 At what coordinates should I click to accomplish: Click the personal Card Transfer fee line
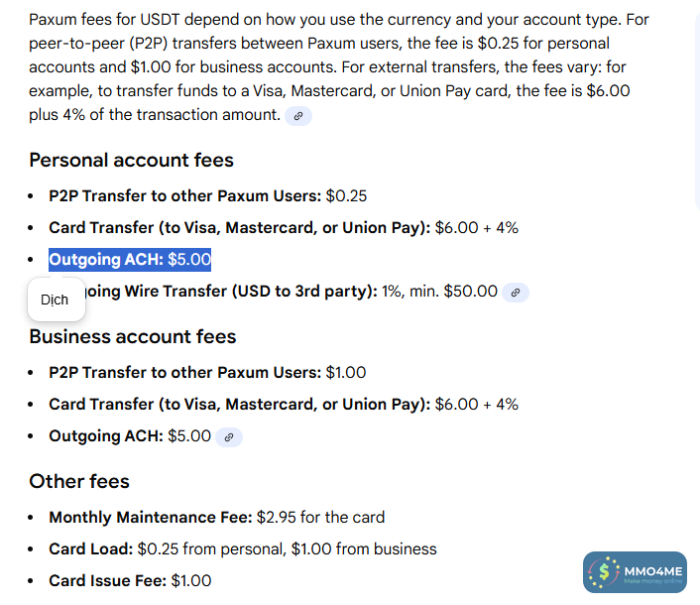click(x=283, y=228)
